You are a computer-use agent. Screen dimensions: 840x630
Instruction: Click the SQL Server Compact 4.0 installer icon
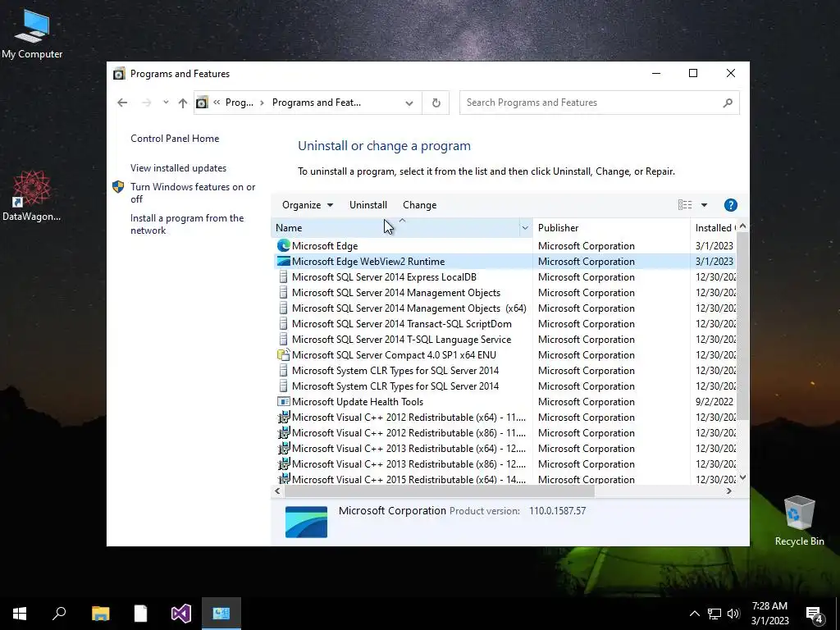click(283, 354)
